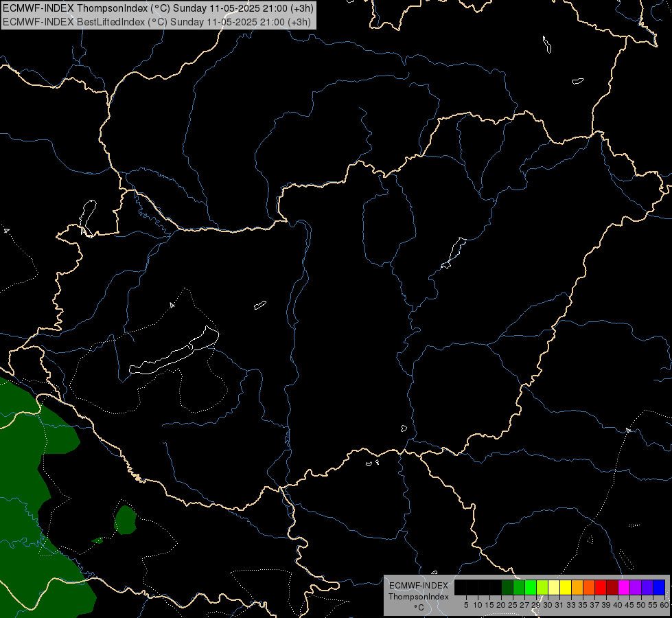Click the purple 45-50 legend swatch
This screenshot has width=672, height=618.
[636, 587]
